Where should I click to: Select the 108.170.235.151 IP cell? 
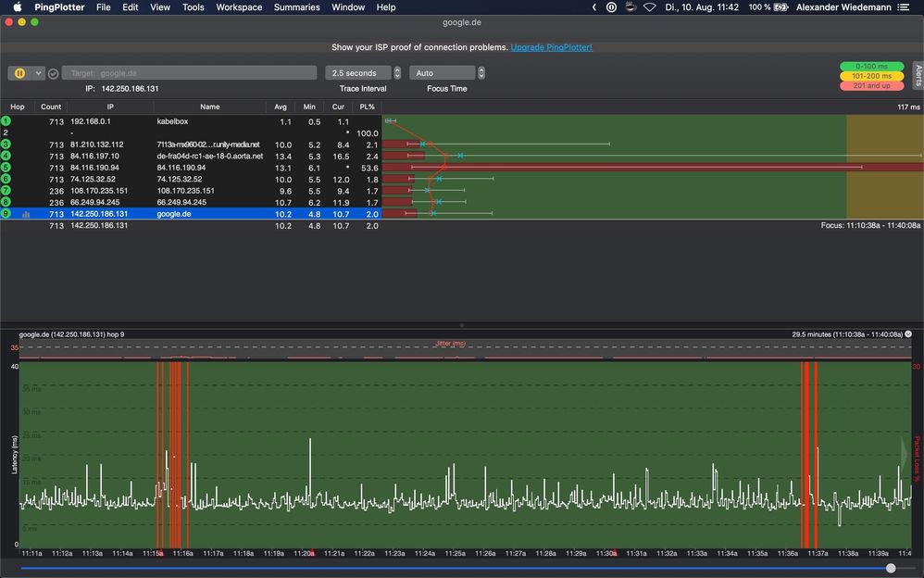[98, 191]
